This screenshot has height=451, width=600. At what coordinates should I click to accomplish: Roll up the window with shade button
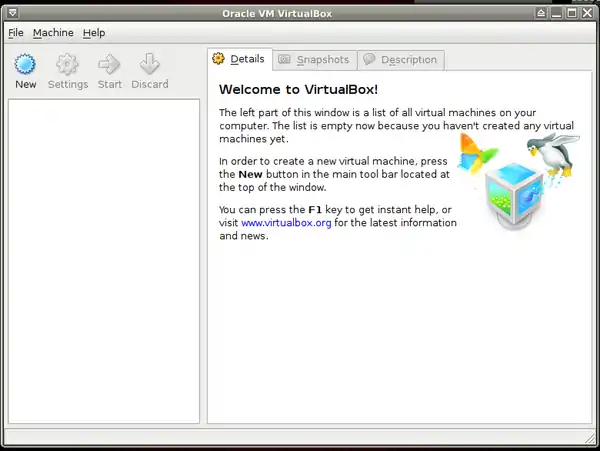[541, 12]
